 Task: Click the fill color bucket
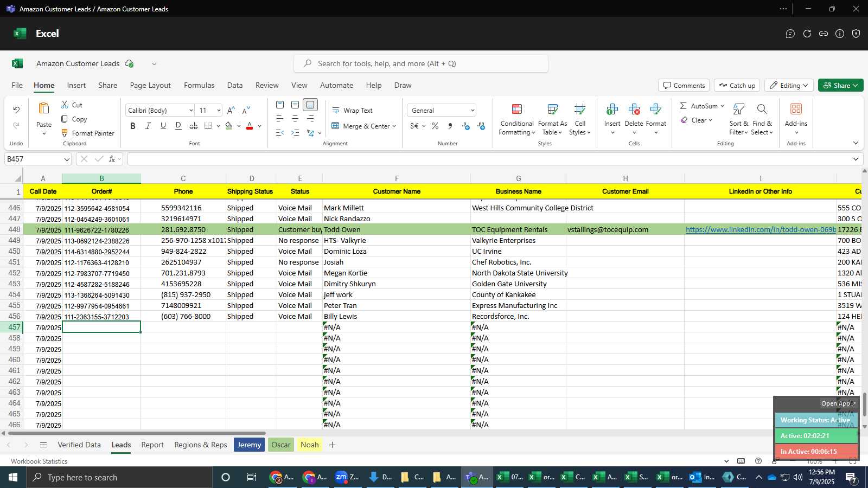(x=229, y=126)
